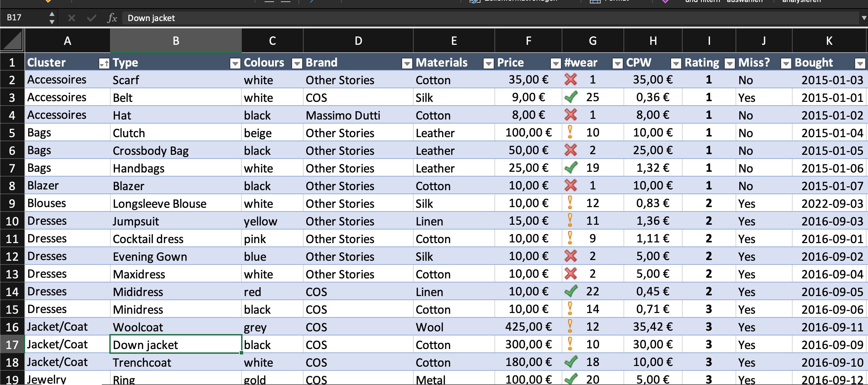Viewport: 868px width, 385px height.
Task: Click the auswählen button in the ribbon
Action: (x=745, y=1)
